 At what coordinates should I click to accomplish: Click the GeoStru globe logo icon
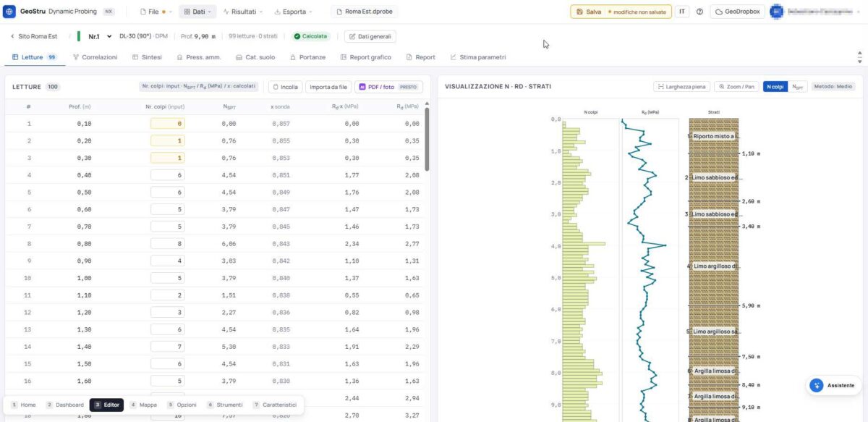click(x=9, y=12)
